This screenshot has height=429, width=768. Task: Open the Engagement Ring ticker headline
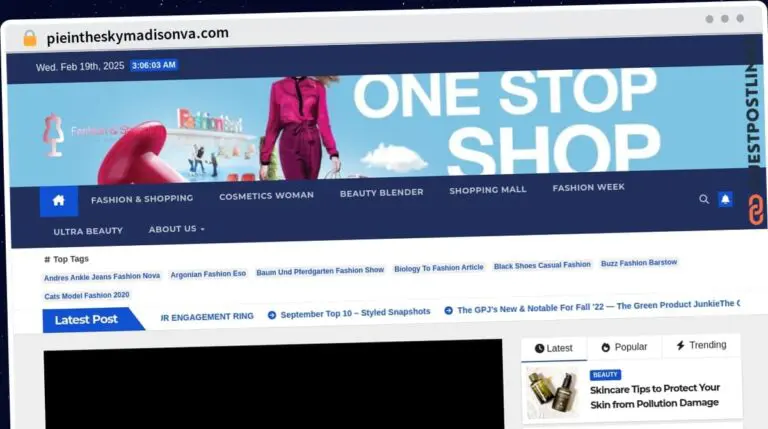[x=207, y=317]
